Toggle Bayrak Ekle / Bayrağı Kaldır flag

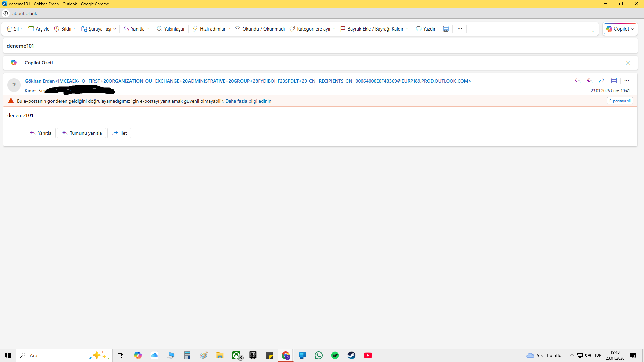pos(372,29)
